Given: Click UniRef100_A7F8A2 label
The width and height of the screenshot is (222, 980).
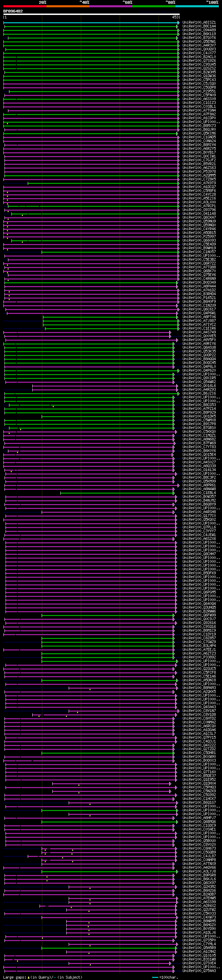Looking at the screenshot, I should click(199, 114).
